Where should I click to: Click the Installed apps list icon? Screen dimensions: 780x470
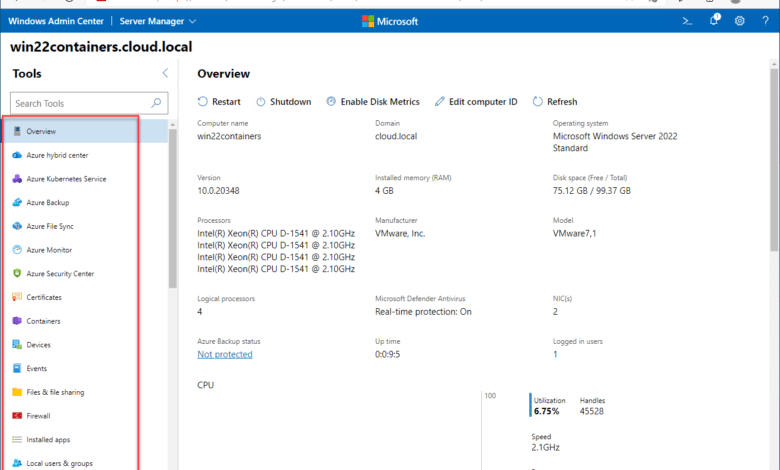point(17,440)
